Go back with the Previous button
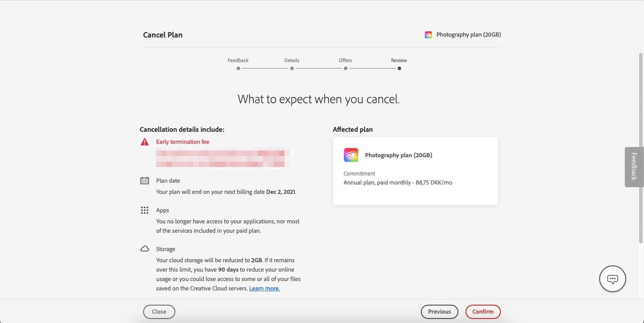The image size is (644, 323). (439, 311)
